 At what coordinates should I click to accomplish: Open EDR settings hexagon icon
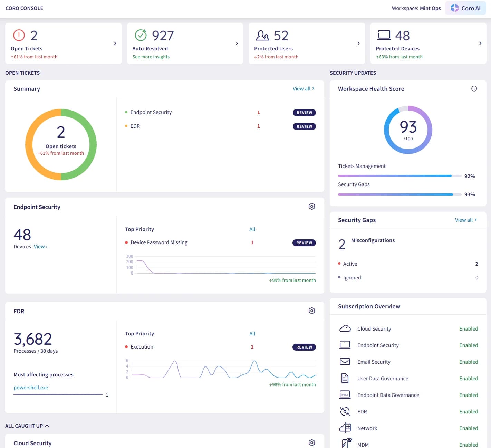pos(312,311)
